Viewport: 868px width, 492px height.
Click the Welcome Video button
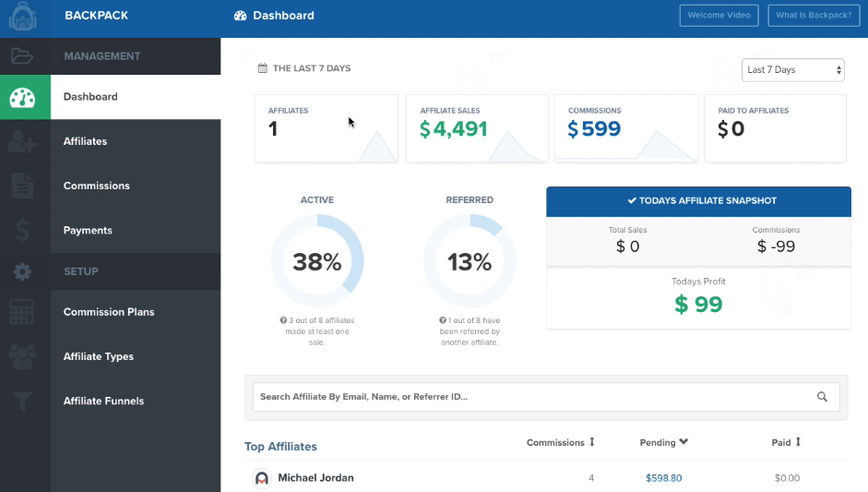[x=719, y=16]
